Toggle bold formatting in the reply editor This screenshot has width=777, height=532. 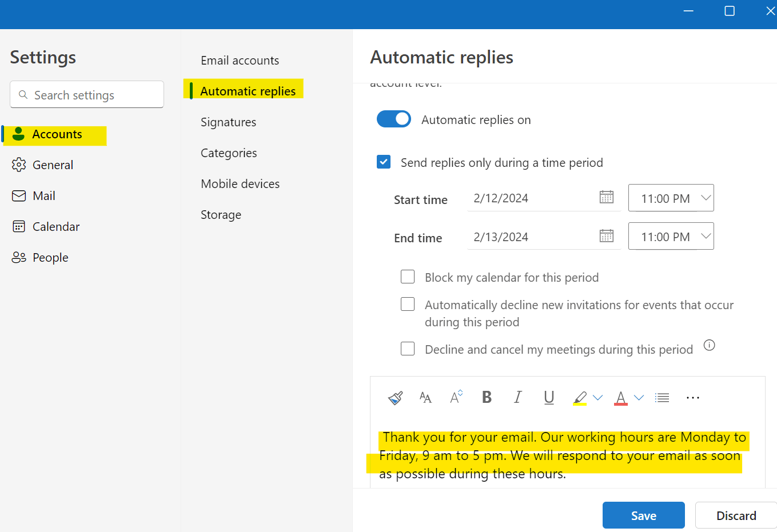click(x=487, y=397)
